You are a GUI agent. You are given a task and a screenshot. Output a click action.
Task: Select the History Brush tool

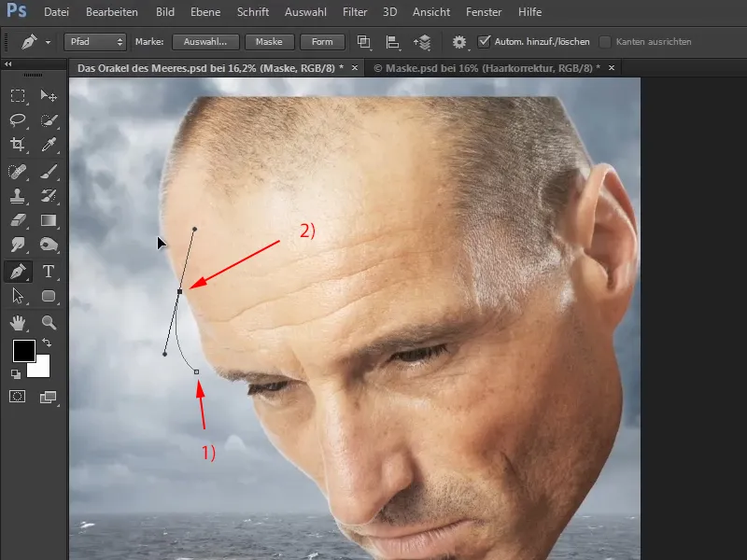49,196
